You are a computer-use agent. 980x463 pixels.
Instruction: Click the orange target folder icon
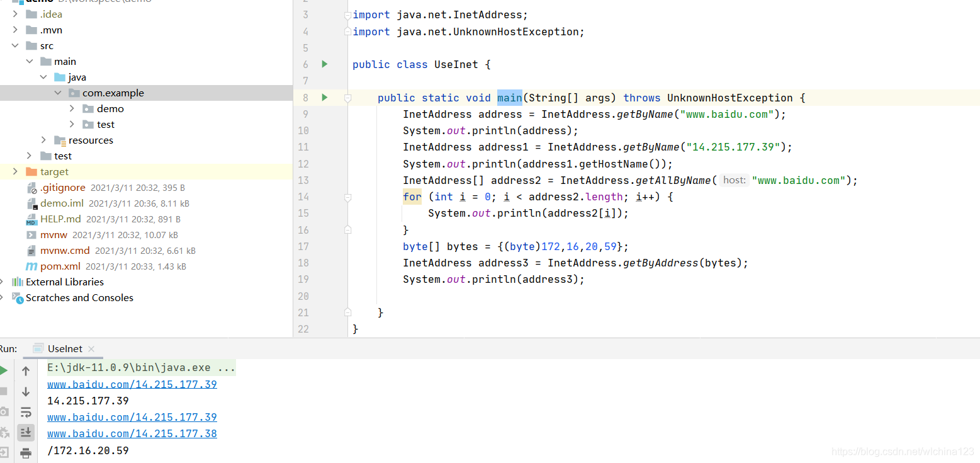click(31, 171)
